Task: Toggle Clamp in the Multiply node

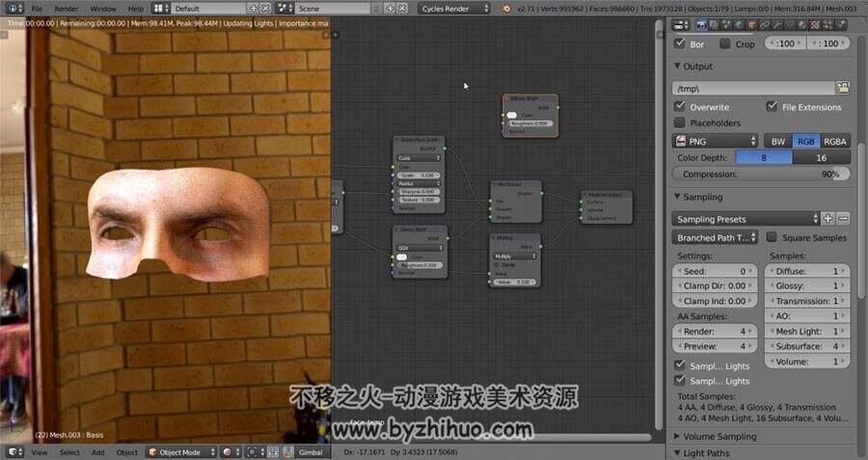Action: point(497,264)
